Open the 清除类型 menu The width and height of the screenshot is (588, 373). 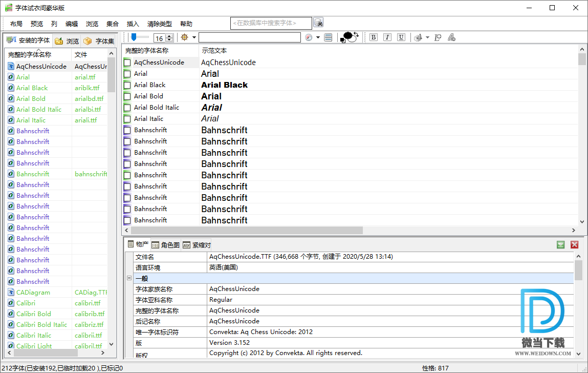[159, 24]
